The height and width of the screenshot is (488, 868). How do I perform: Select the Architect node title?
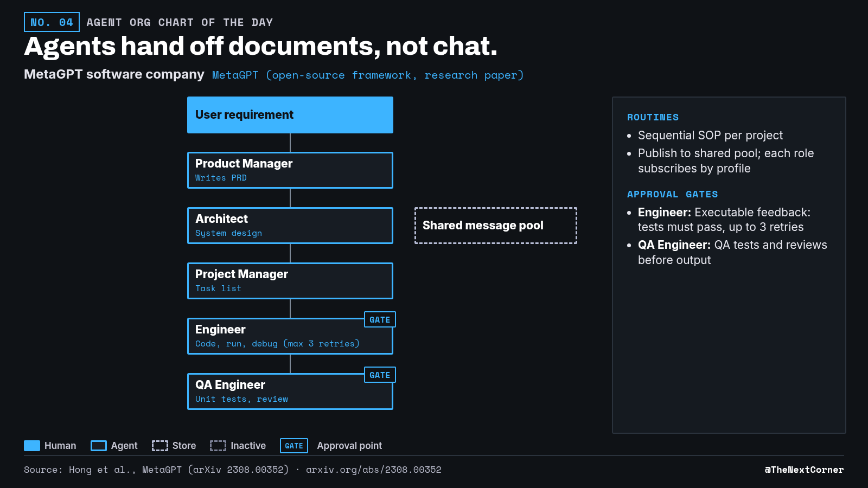click(221, 219)
